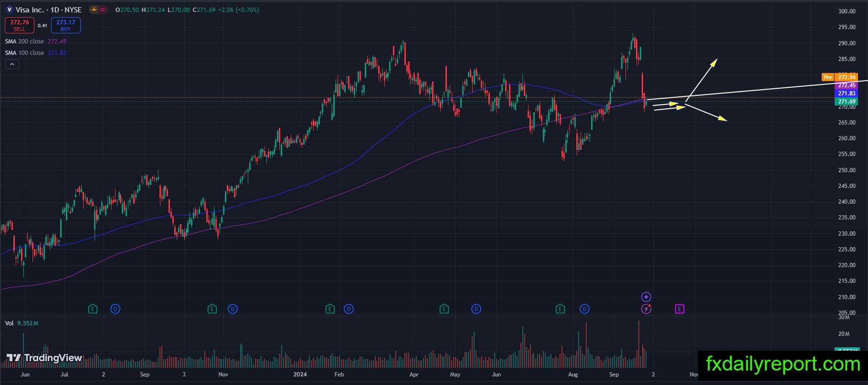Viewport: 868px width, 385px height.
Task: Open the Visa Inc. · 1D · NYSE symbol title
Action: tap(49, 10)
